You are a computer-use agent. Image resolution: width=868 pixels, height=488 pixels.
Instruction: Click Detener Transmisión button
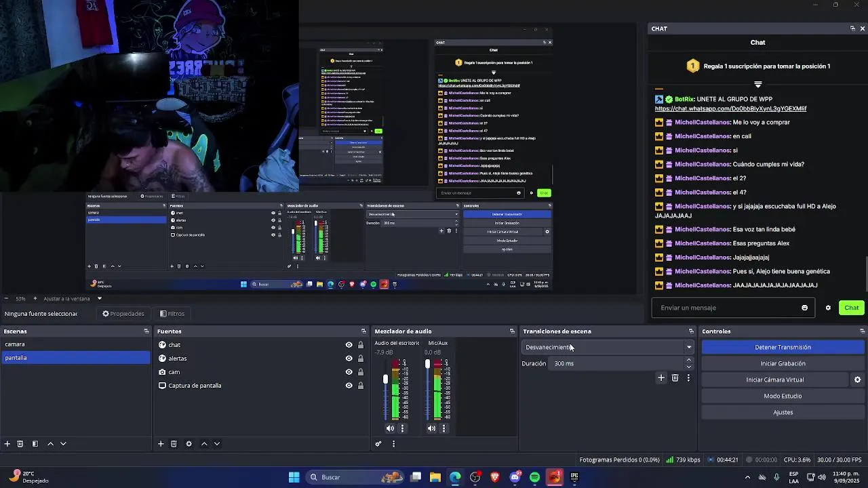(x=783, y=347)
